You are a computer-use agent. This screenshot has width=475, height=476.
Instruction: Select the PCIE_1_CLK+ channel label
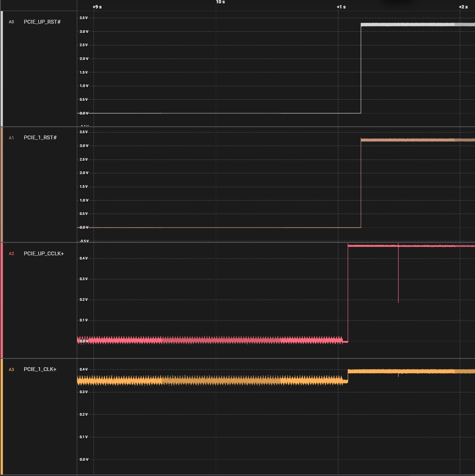click(40, 370)
